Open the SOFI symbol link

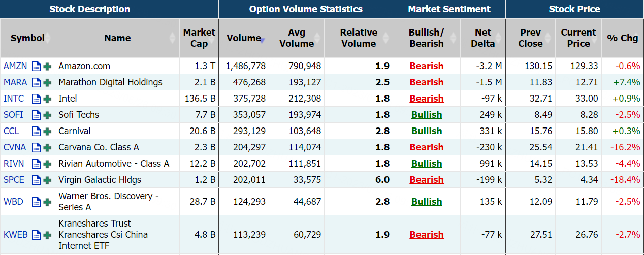[x=13, y=115]
